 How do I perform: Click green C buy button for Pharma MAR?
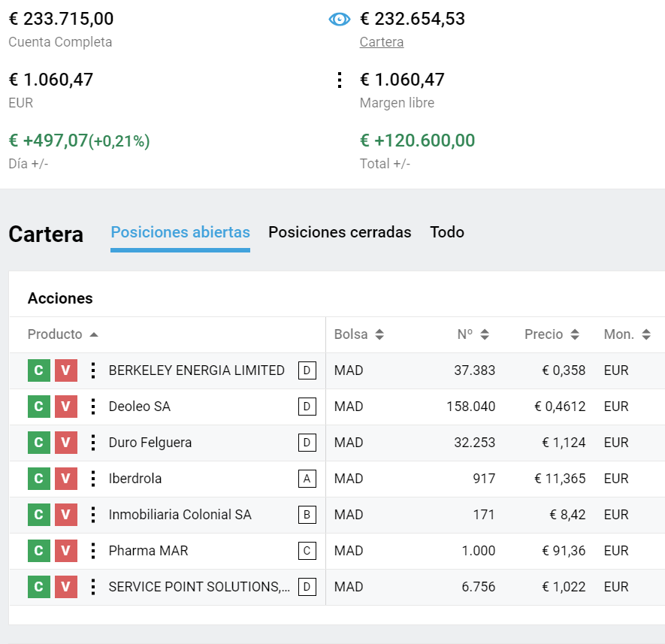tap(39, 551)
